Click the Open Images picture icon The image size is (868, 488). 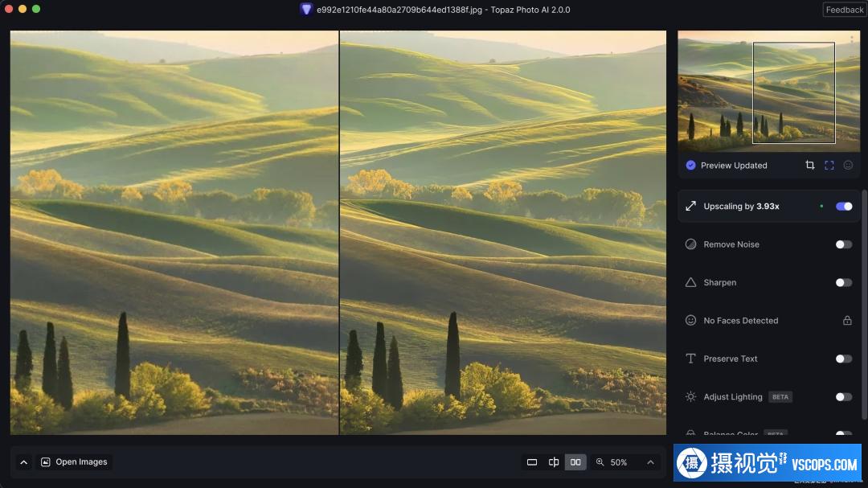[x=46, y=462]
